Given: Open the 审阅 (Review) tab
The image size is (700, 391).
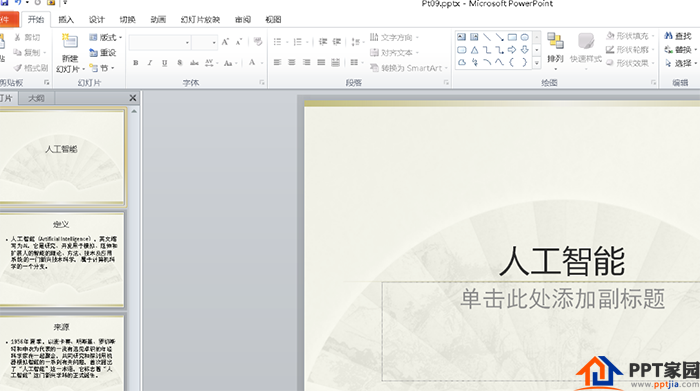Looking at the screenshot, I should tap(243, 20).
